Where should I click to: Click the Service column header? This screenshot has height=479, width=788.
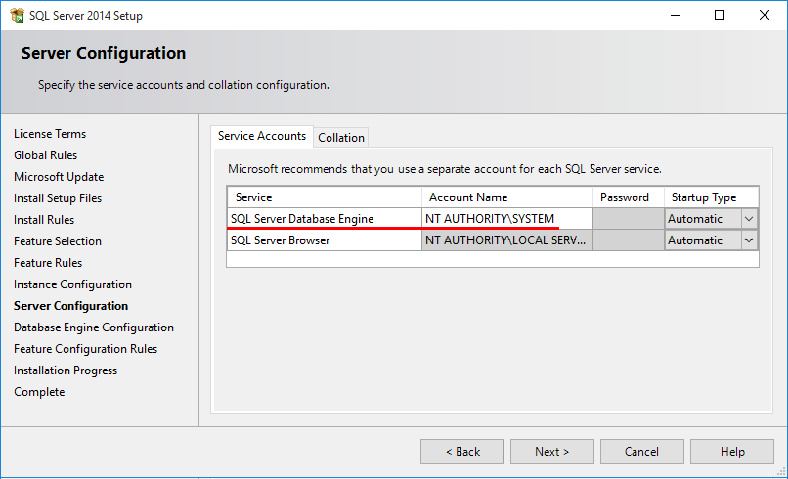tap(324, 198)
